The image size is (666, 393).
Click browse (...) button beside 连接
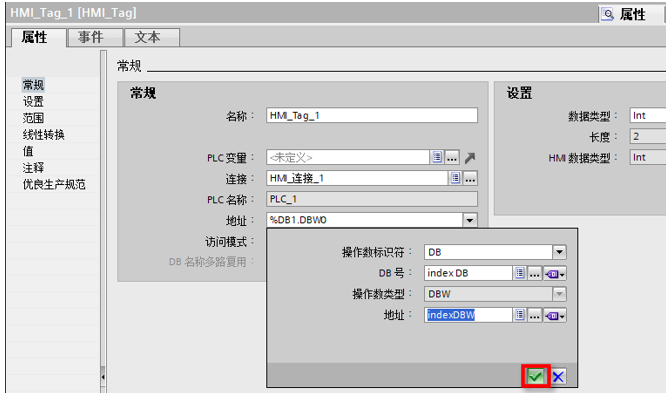coord(470,178)
